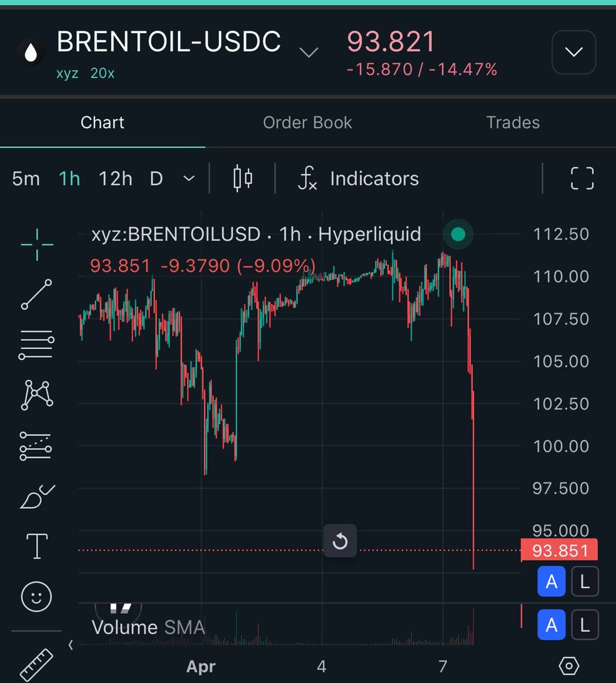
Task: Click the xyz:BRENTOILUSD chart symbol legend
Action: pyautogui.click(x=256, y=234)
